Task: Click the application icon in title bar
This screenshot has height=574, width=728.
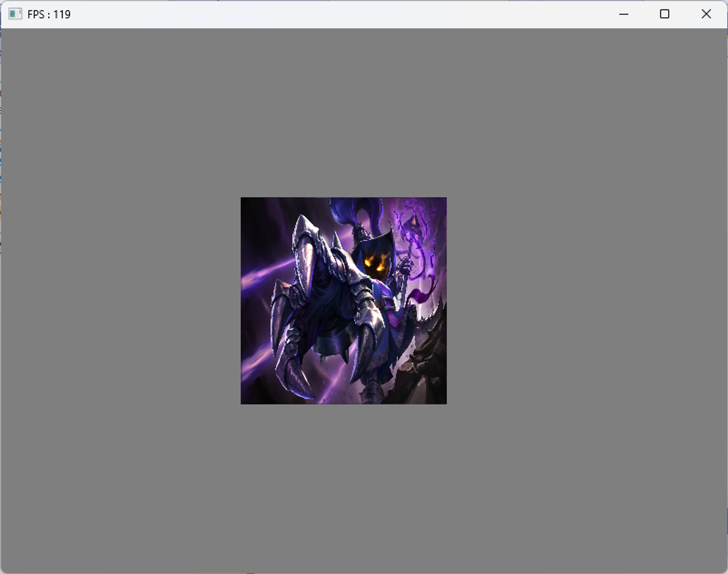Action: click(x=15, y=14)
